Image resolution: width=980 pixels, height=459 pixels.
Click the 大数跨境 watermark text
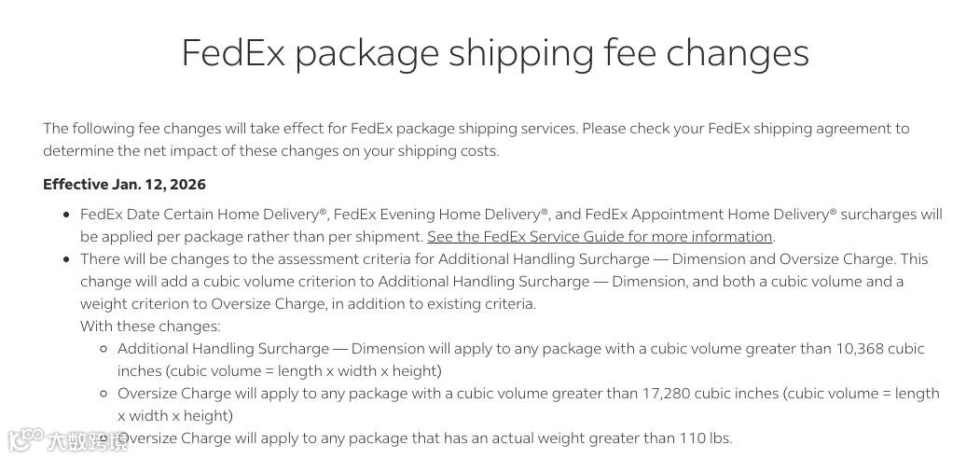click(x=89, y=441)
